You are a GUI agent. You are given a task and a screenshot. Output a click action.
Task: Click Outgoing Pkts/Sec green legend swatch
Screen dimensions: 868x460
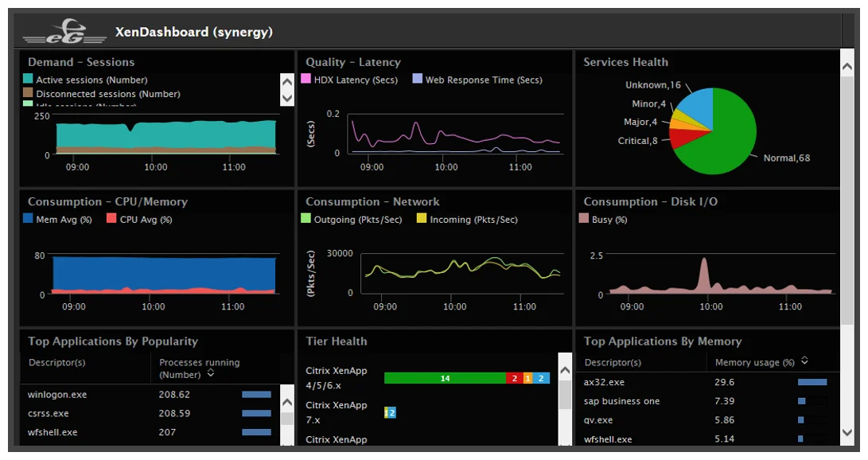(306, 219)
